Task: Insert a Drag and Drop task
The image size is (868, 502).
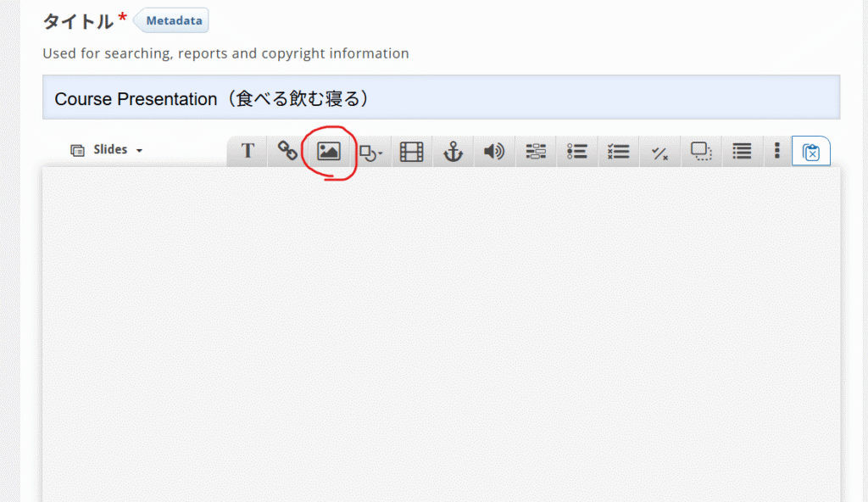Action: click(x=701, y=152)
